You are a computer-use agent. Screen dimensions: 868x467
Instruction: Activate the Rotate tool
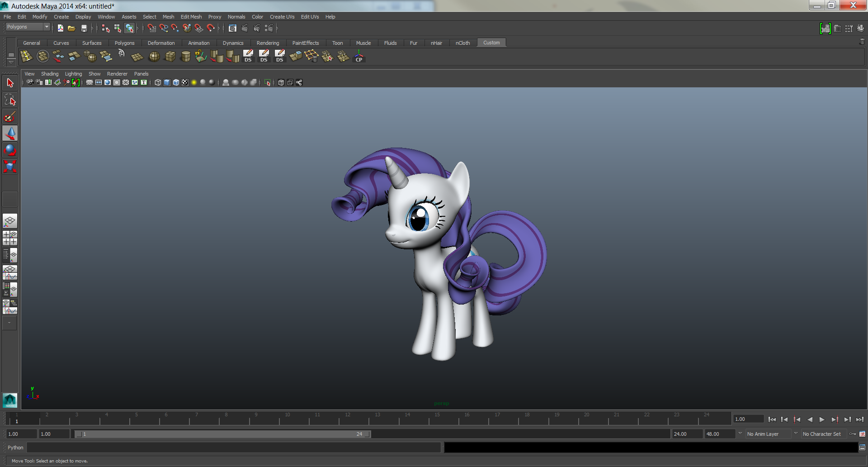10,150
